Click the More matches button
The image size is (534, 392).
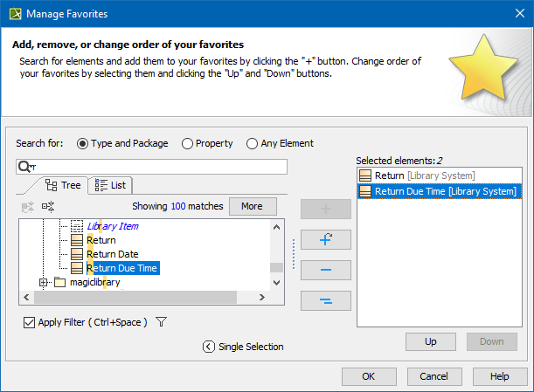[x=253, y=207]
